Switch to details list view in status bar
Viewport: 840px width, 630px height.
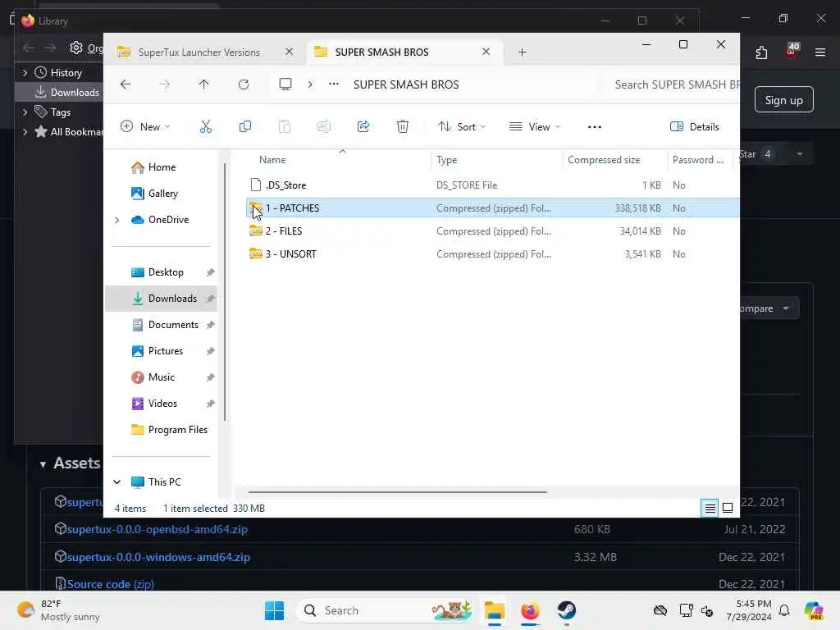(710, 508)
